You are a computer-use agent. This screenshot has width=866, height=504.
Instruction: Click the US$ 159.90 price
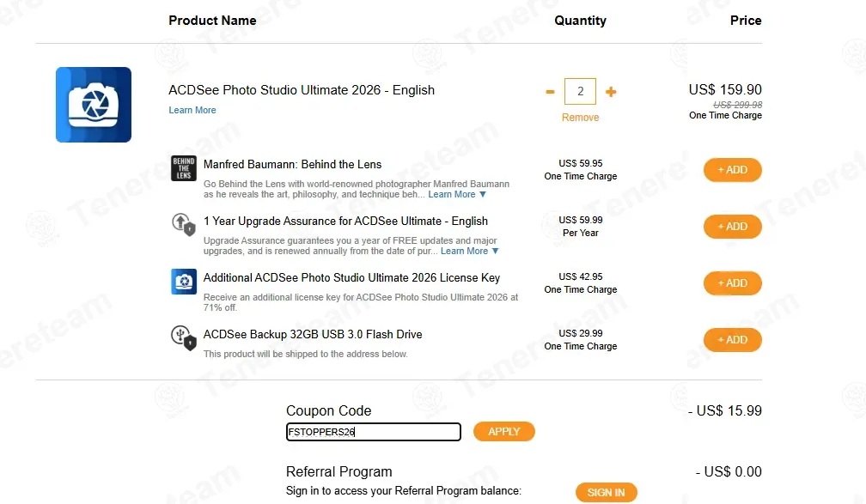click(725, 89)
